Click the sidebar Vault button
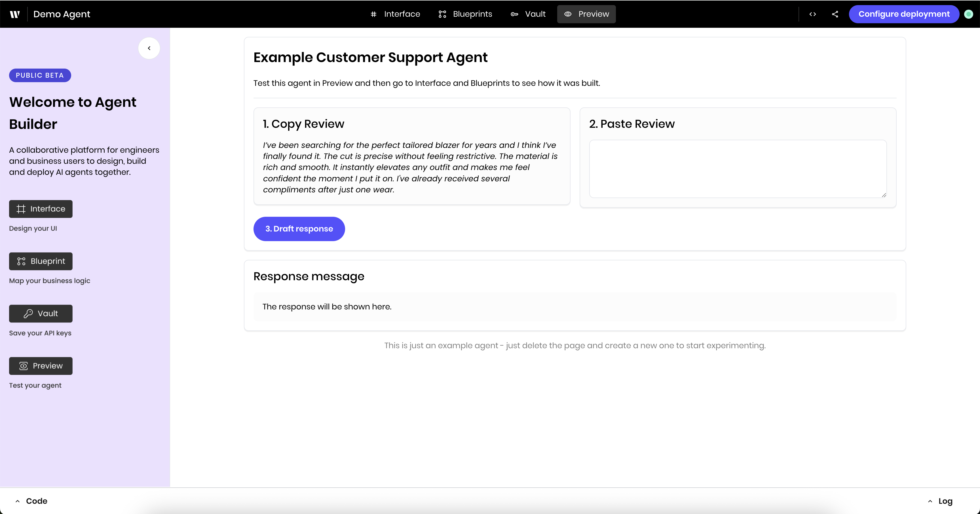This screenshot has height=514, width=980. (41, 313)
